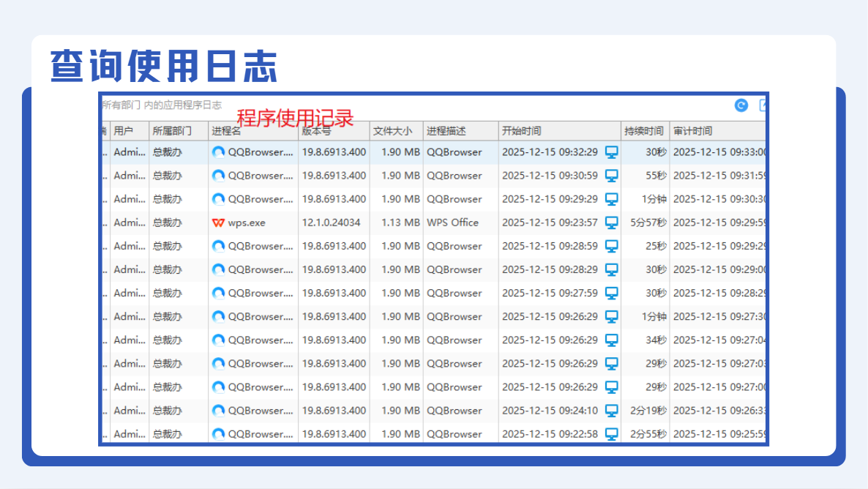The image size is (868, 489).
Task: Click QQBrowser icon in row started 09:27:59
Action: point(218,293)
